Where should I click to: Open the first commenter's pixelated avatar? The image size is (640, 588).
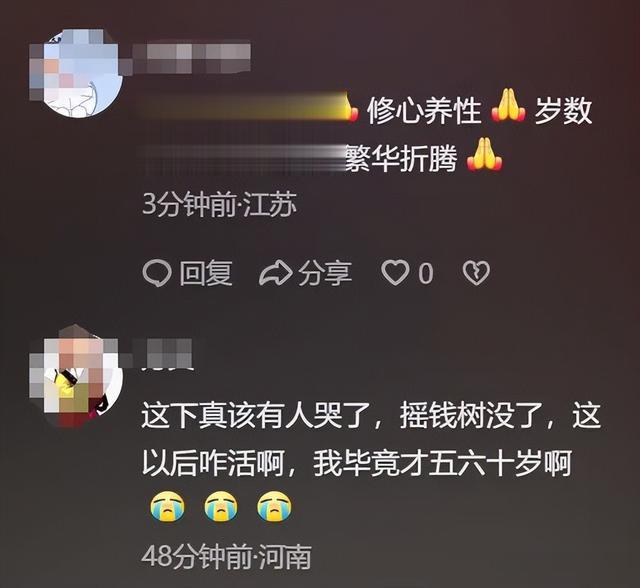coord(76,72)
